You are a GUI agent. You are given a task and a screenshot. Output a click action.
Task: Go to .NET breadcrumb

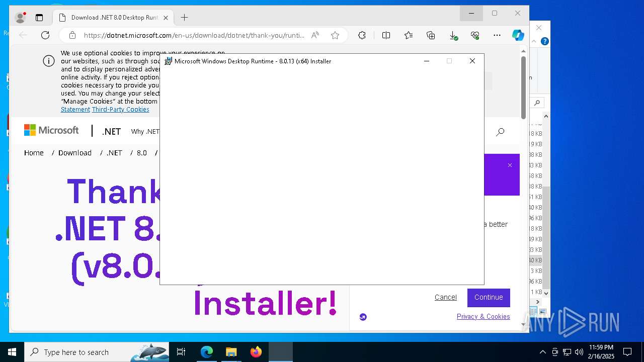[114, 153]
